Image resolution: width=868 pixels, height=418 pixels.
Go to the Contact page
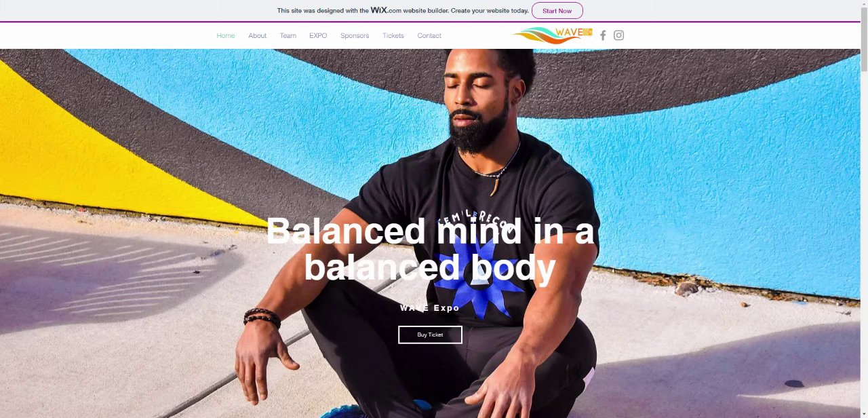click(x=429, y=35)
